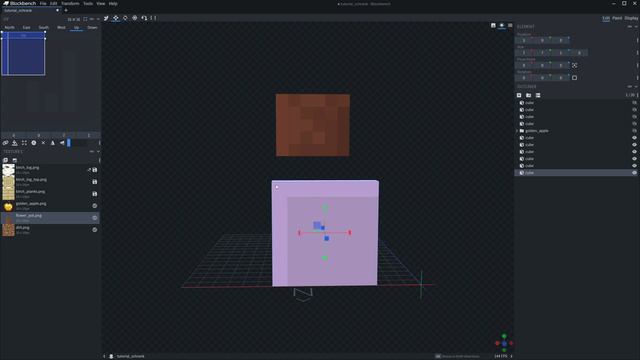Click the square icon beside Rotation fields
The height and width of the screenshot is (360, 640).
coord(574,78)
